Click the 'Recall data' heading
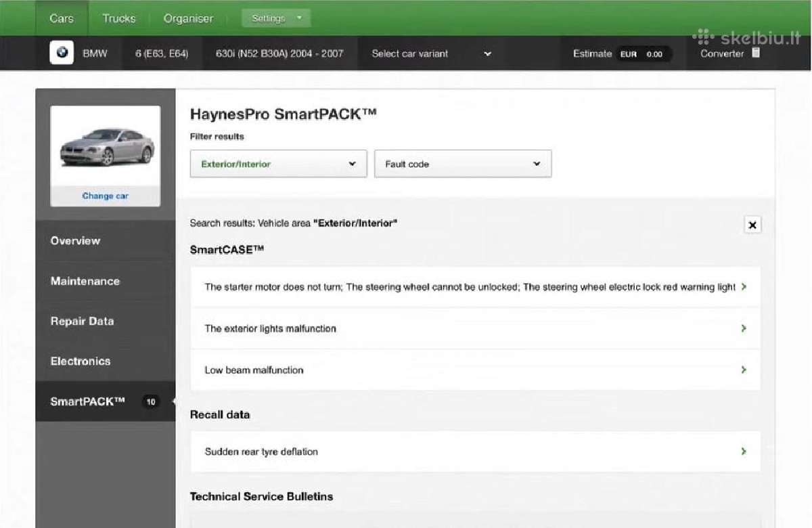This screenshot has height=528, width=812. pyautogui.click(x=220, y=414)
